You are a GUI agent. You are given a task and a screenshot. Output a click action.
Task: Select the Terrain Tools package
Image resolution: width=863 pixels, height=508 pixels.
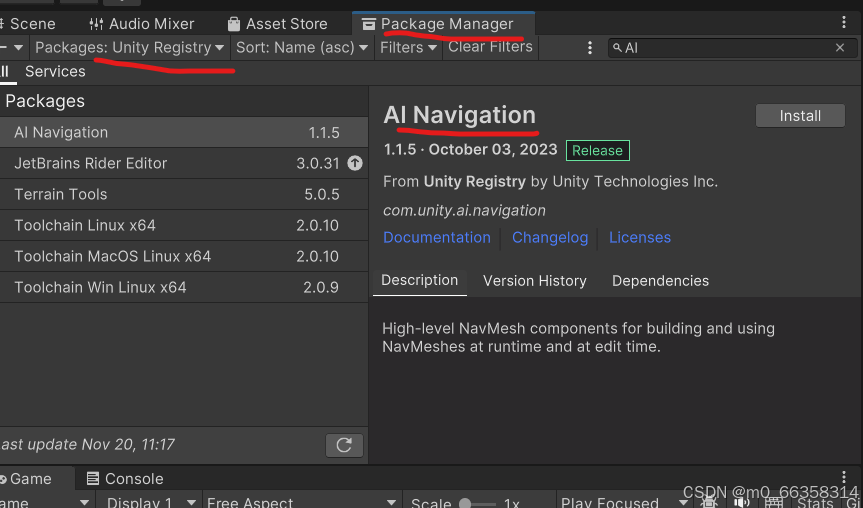184,194
